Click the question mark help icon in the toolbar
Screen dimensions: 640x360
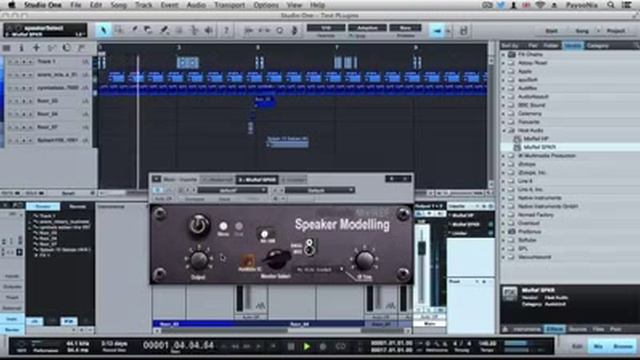[x=226, y=30]
